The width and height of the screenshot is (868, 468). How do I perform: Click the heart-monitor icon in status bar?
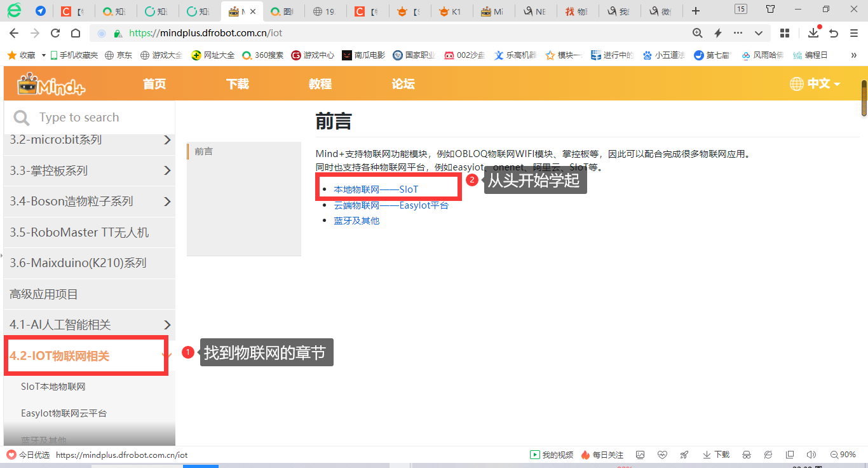662,455
